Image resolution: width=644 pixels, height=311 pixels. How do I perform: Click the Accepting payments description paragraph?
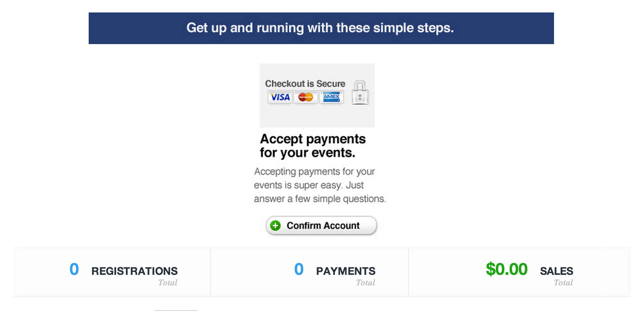(320, 185)
